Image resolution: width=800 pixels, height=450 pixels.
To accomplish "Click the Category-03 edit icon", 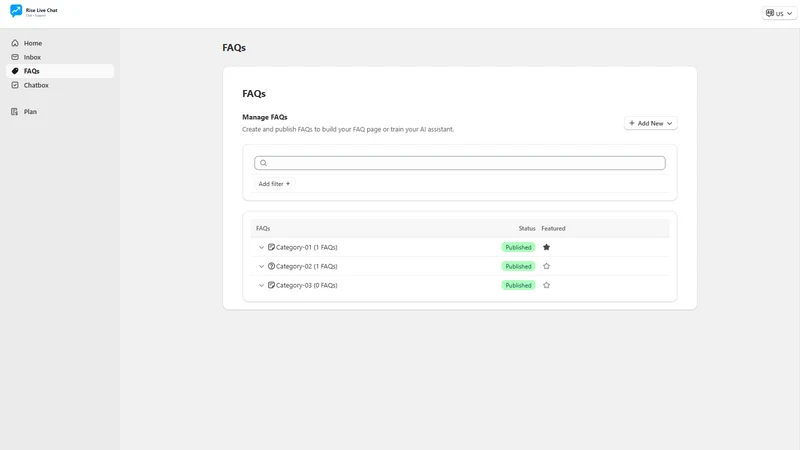I will point(271,285).
